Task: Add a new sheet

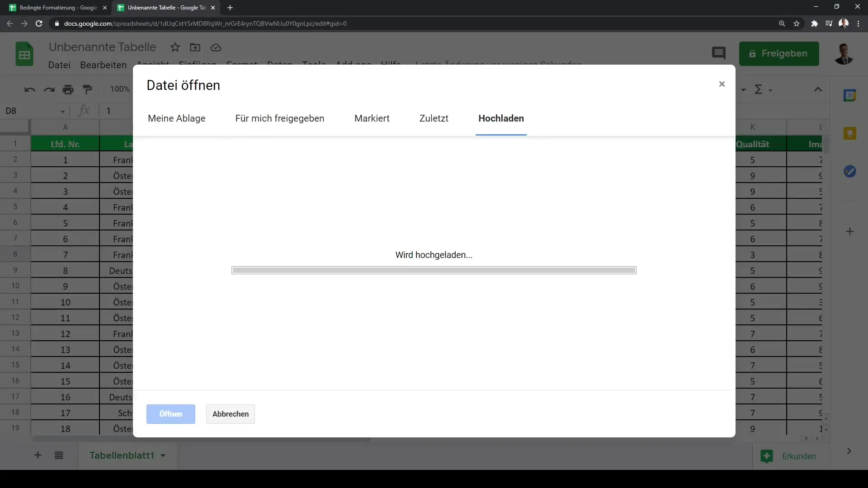Action: (x=38, y=455)
